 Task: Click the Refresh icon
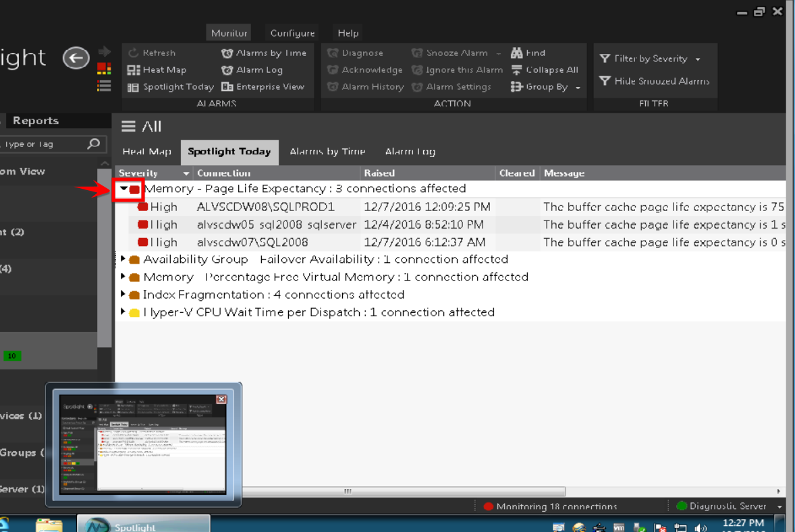(134, 53)
